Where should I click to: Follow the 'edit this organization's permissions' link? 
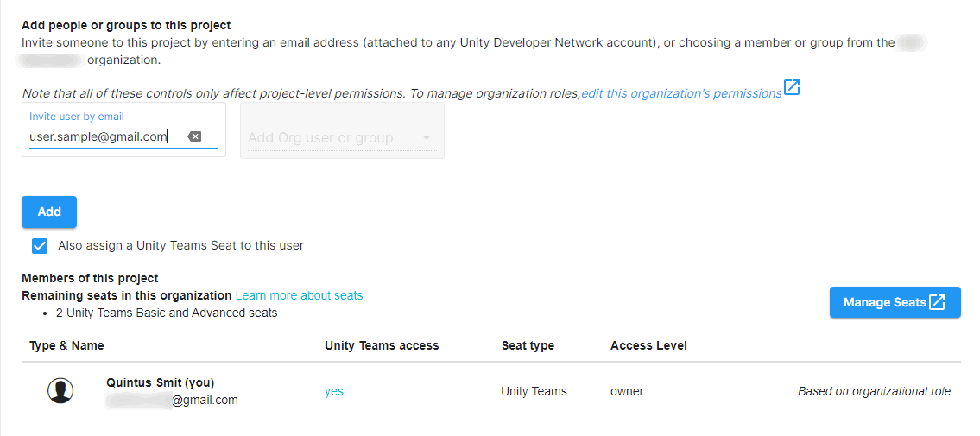[680, 93]
